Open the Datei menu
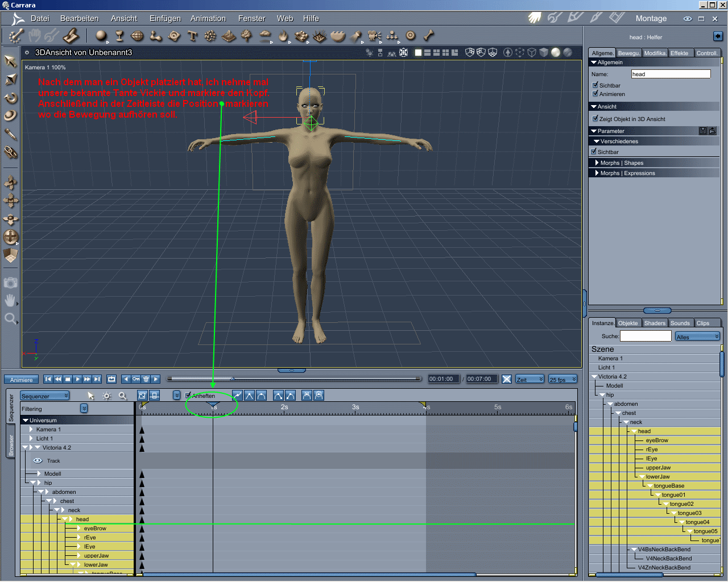 pyautogui.click(x=40, y=18)
